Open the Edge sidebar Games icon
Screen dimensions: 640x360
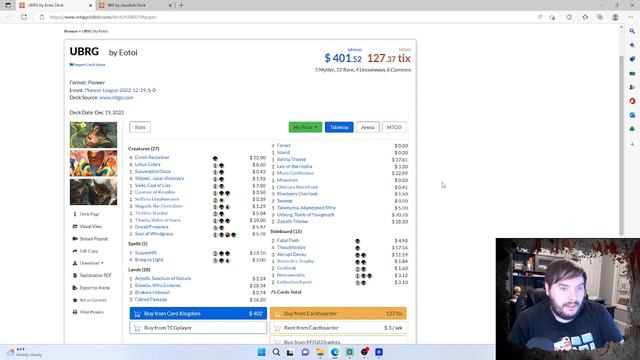click(632, 87)
